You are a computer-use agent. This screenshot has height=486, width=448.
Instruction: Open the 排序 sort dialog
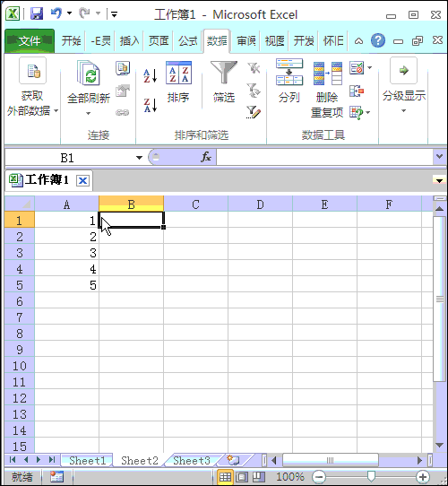click(178, 82)
